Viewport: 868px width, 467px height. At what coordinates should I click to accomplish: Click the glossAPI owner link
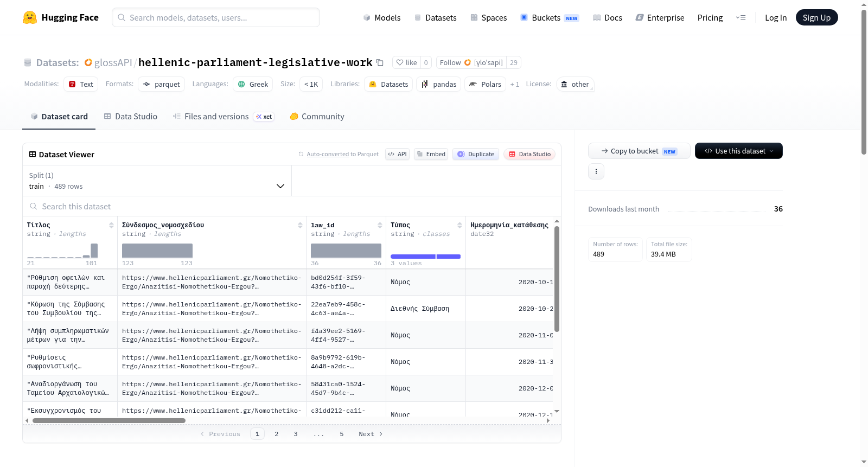coord(113,62)
